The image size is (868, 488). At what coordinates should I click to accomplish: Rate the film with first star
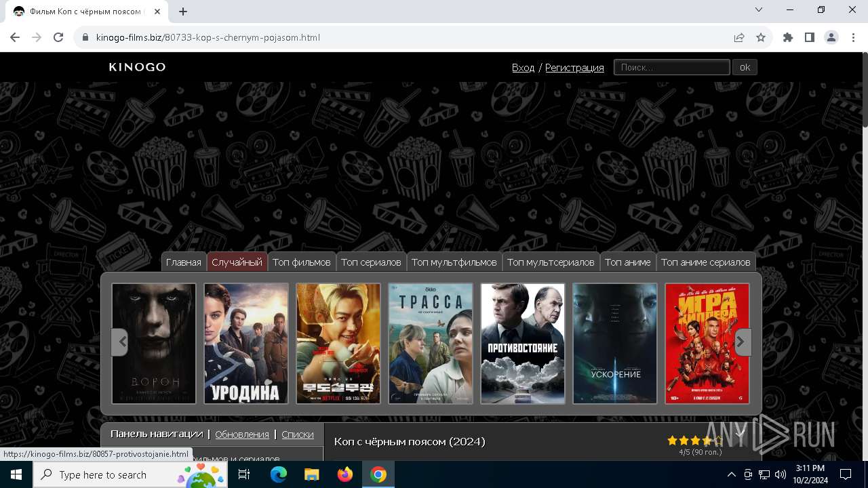click(672, 441)
